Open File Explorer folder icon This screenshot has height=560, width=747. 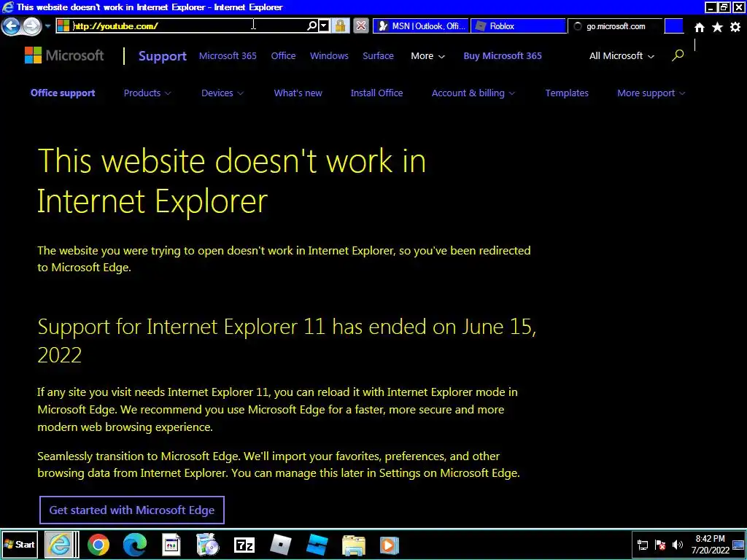354,545
